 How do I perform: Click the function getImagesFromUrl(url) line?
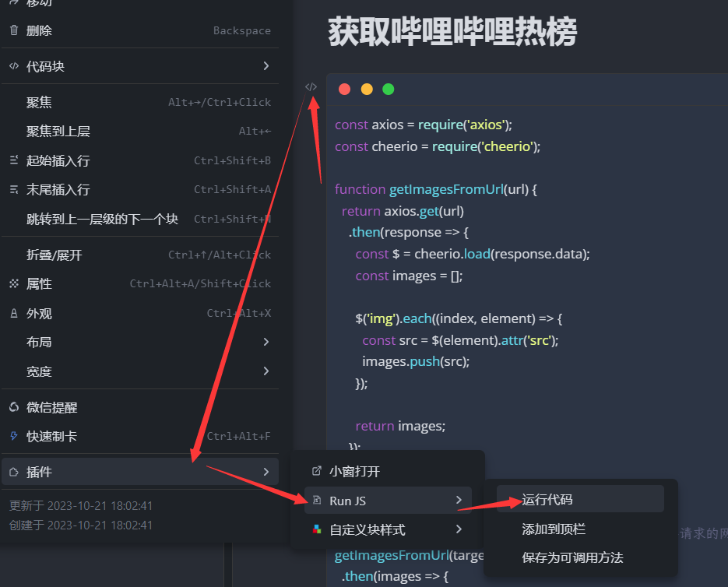(x=435, y=189)
